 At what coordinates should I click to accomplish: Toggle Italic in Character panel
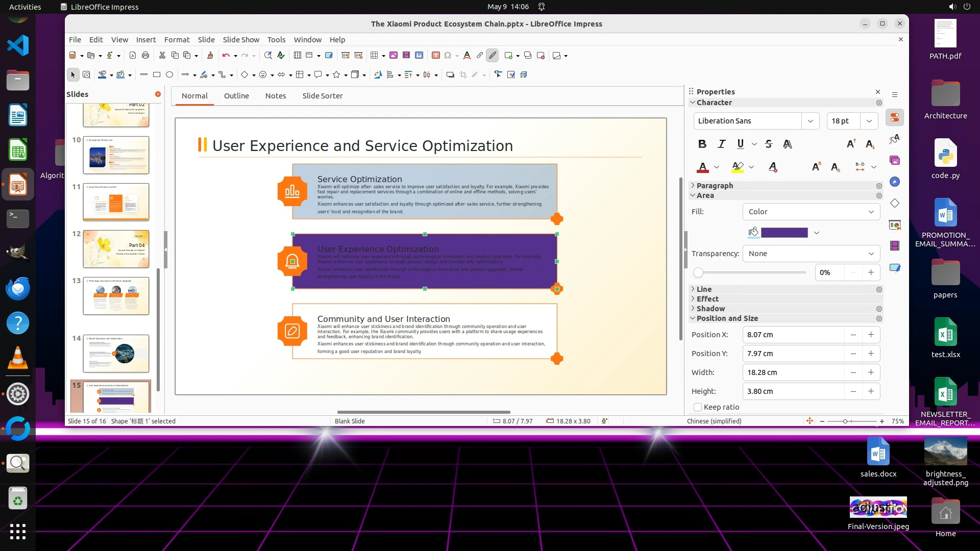point(721,144)
